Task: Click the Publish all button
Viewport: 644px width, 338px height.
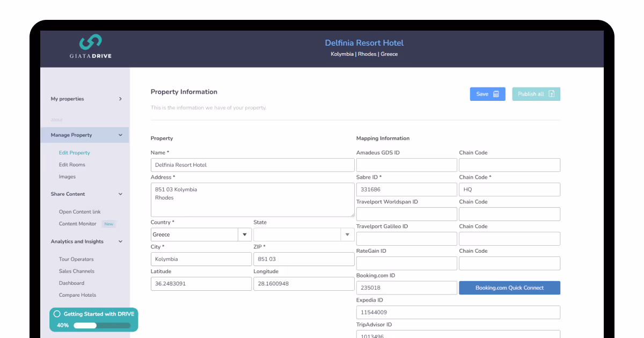Action: [536, 94]
